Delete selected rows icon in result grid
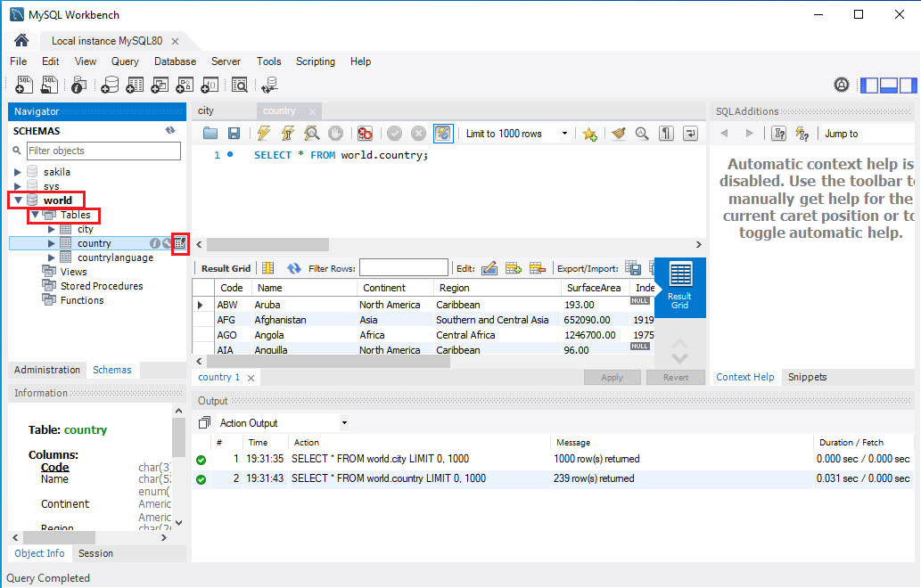 pos(538,268)
